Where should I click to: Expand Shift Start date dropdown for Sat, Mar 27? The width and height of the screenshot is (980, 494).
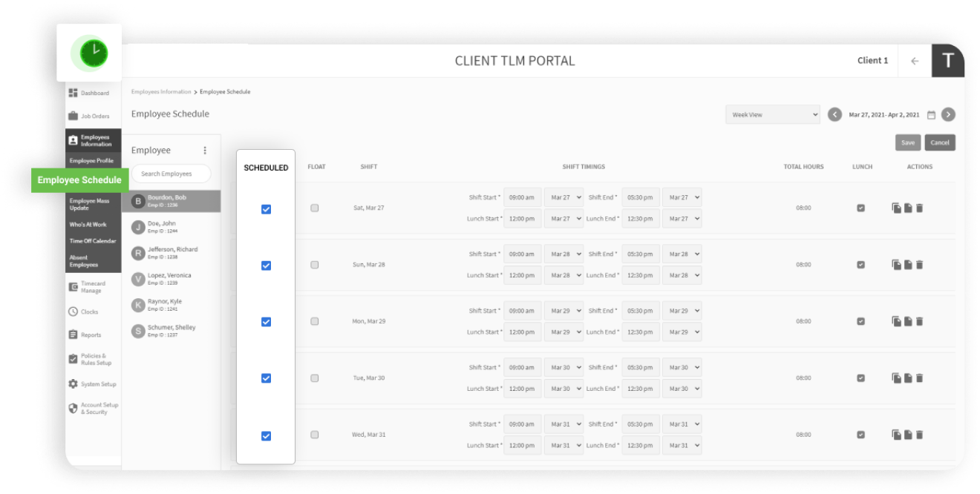coord(563,198)
